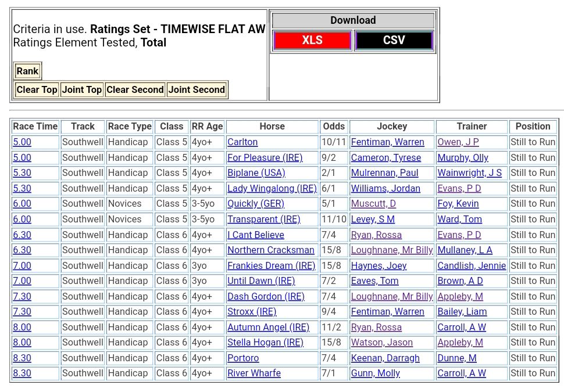Choose the Clear Second filter
This screenshot has width=564, height=392.
tap(135, 89)
